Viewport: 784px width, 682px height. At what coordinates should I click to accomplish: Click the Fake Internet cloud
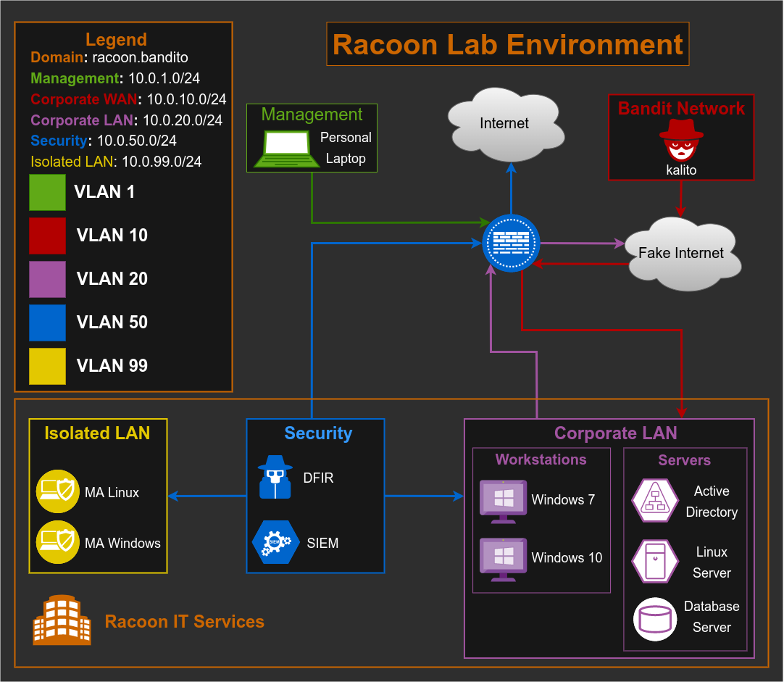pos(682,253)
